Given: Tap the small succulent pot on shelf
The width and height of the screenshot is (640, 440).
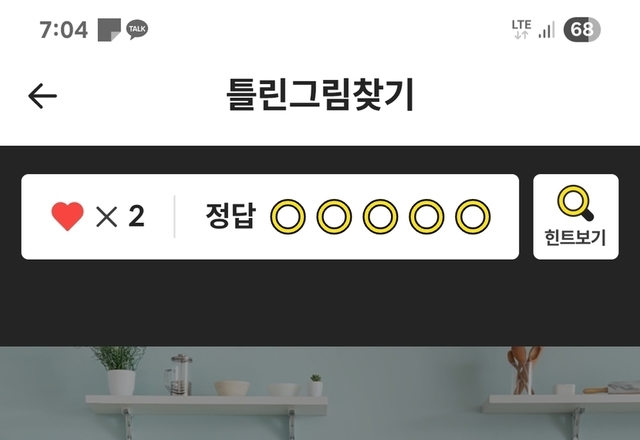Looking at the screenshot, I should (x=315, y=386).
